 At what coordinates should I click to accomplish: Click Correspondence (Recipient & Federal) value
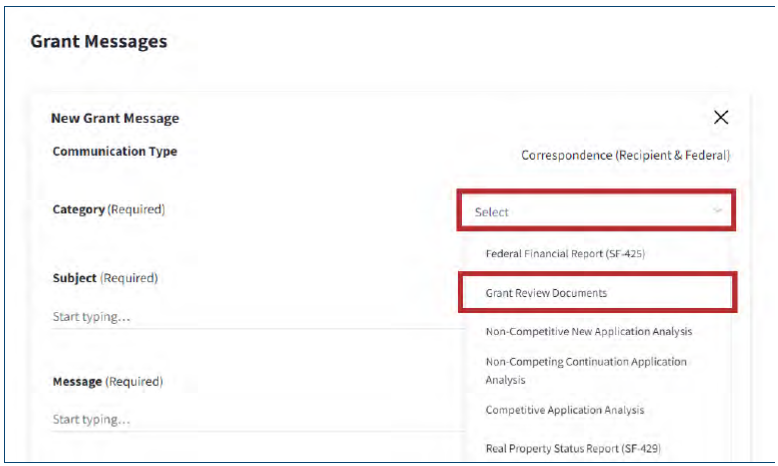[x=625, y=155]
